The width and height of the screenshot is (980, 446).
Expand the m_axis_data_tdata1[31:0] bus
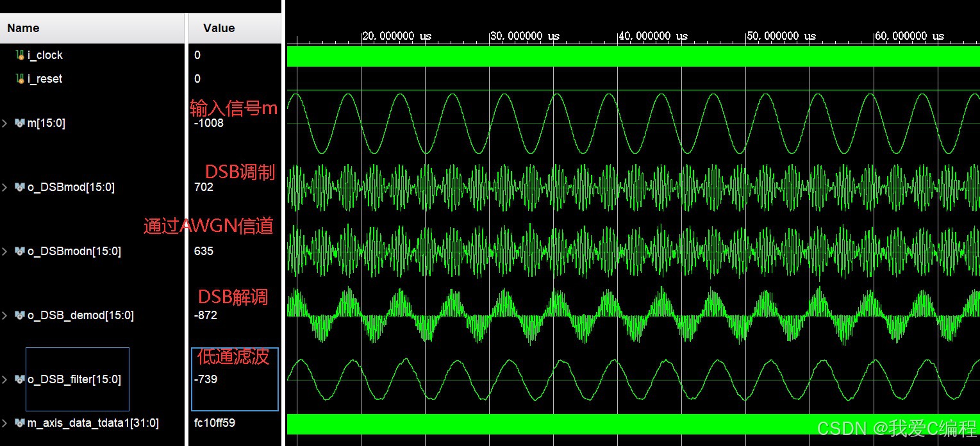5,423
